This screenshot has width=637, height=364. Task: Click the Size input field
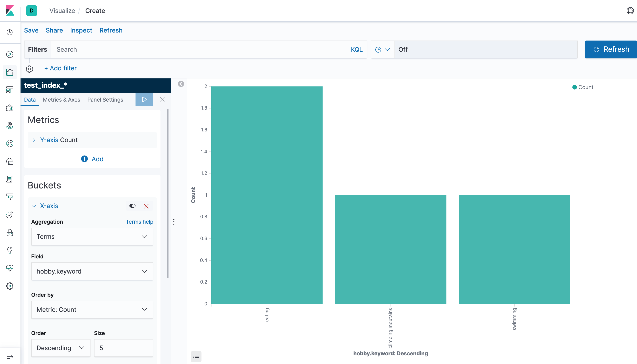(x=123, y=348)
